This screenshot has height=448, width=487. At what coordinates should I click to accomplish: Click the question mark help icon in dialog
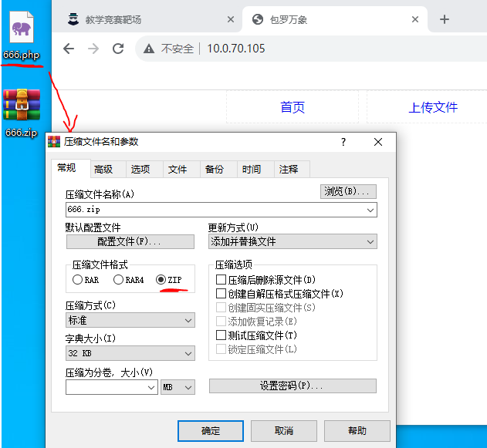(343, 142)
